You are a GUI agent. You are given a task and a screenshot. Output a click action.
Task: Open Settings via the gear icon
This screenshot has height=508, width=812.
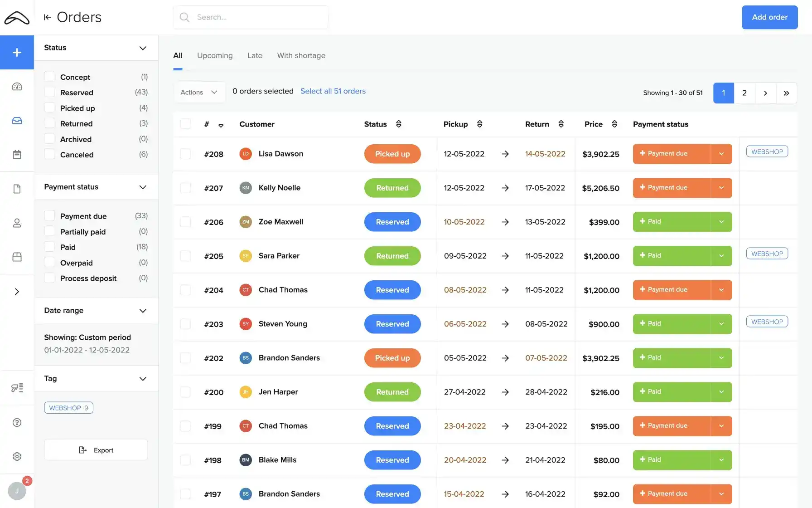pos(17,456)
